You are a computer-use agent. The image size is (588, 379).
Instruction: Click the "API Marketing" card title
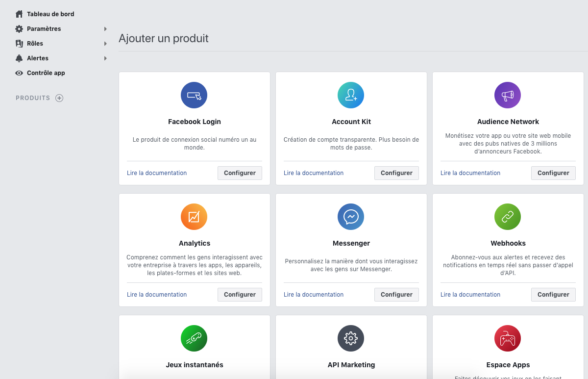tap(351, 365)
